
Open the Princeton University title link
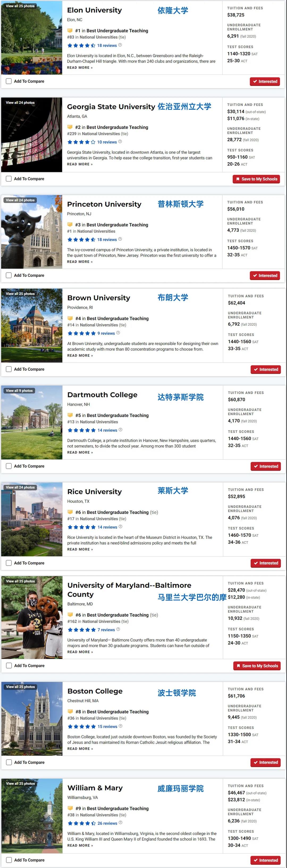tap(104, 204)
